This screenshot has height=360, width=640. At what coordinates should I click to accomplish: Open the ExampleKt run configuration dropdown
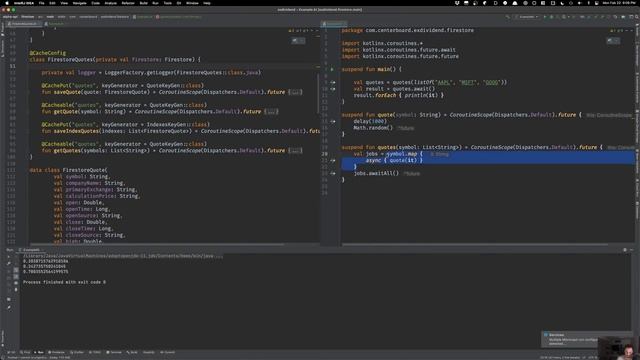coord(527,17)
